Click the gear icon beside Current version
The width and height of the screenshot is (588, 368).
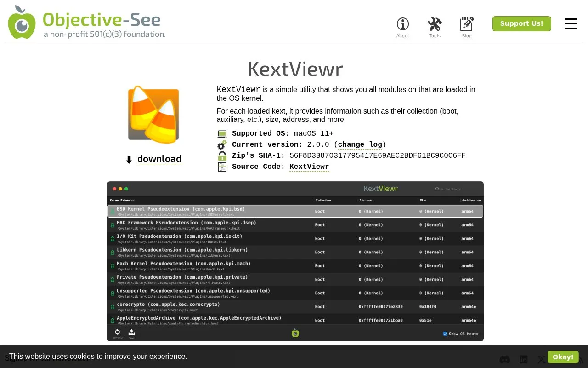coord(222,145)
